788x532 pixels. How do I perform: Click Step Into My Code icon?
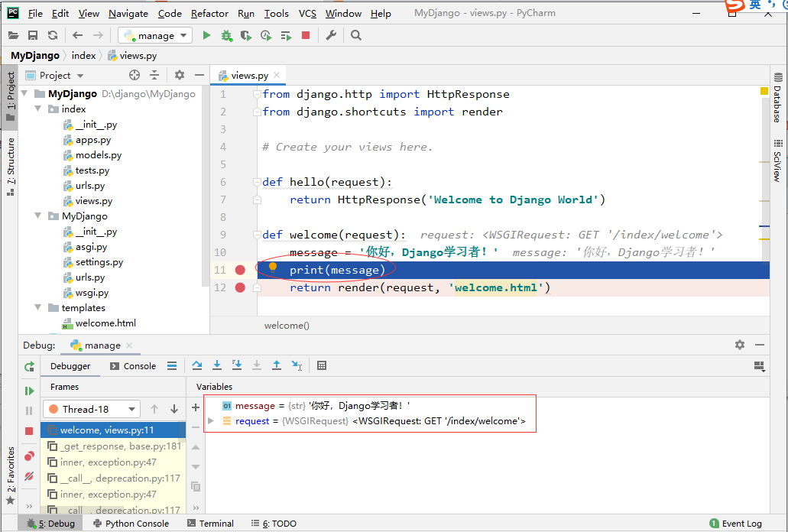237,365
